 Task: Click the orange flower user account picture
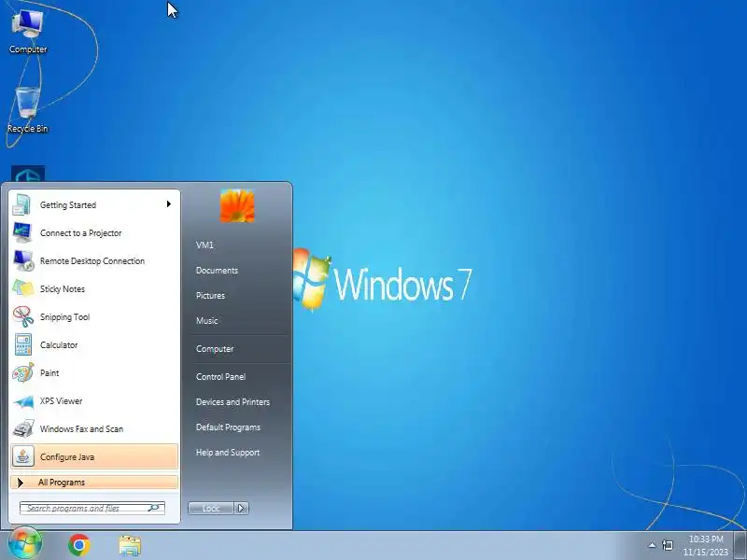coord(237,205)
